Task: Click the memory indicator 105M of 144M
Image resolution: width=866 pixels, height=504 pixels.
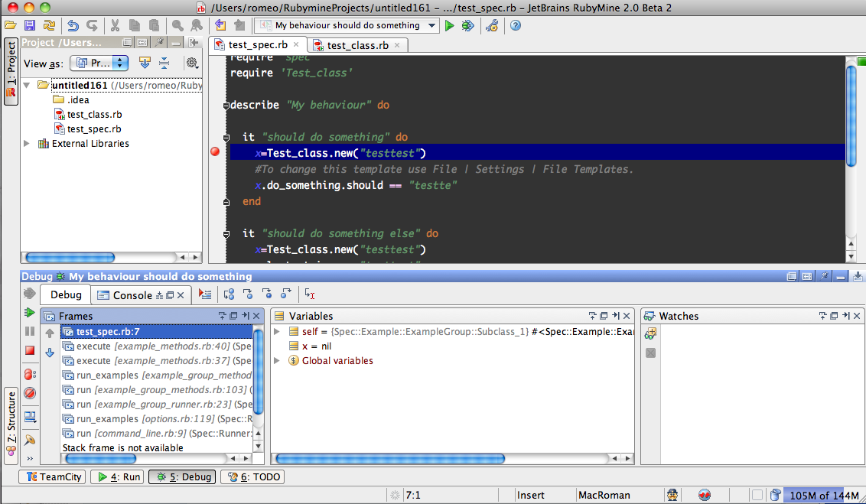Action: point(823,495)
